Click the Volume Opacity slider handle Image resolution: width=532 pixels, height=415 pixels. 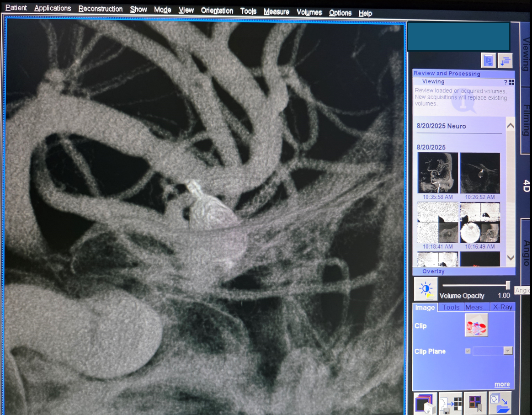pos(507,285)
